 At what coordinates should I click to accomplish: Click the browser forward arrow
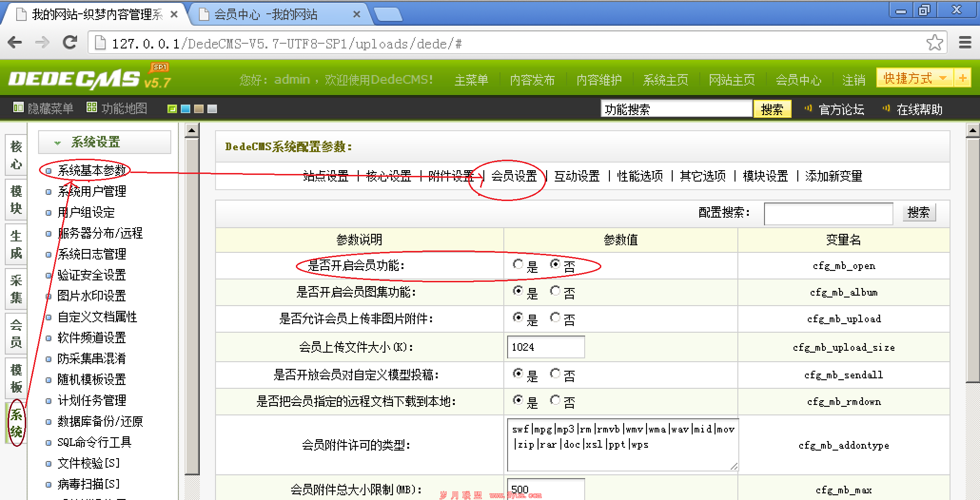pyautogui.click(x=42, y=43)
